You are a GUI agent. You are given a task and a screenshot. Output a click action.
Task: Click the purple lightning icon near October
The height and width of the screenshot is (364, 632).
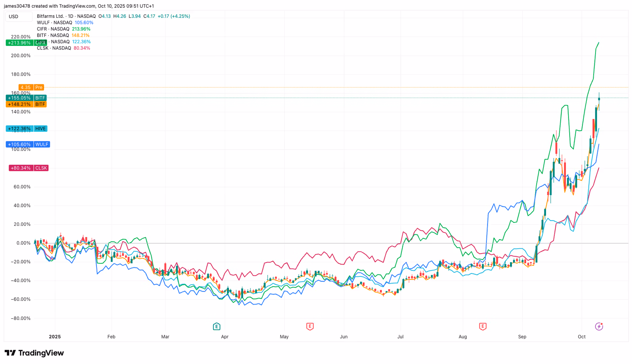pos(599,326)
